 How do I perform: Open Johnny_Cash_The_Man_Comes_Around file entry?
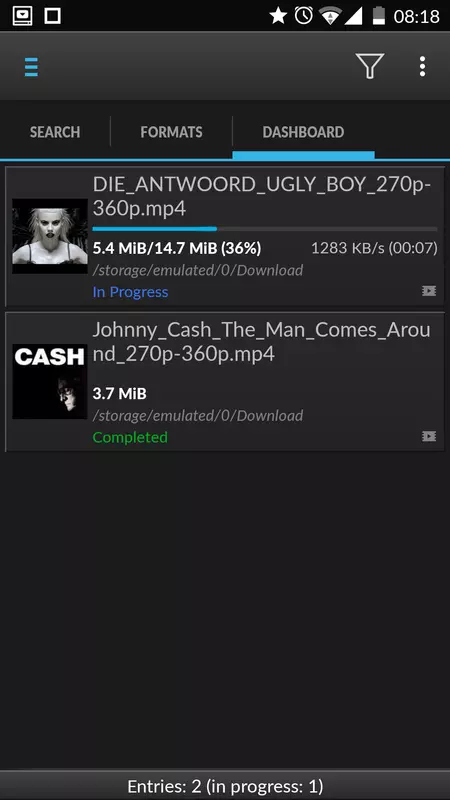tap(224, 382)
